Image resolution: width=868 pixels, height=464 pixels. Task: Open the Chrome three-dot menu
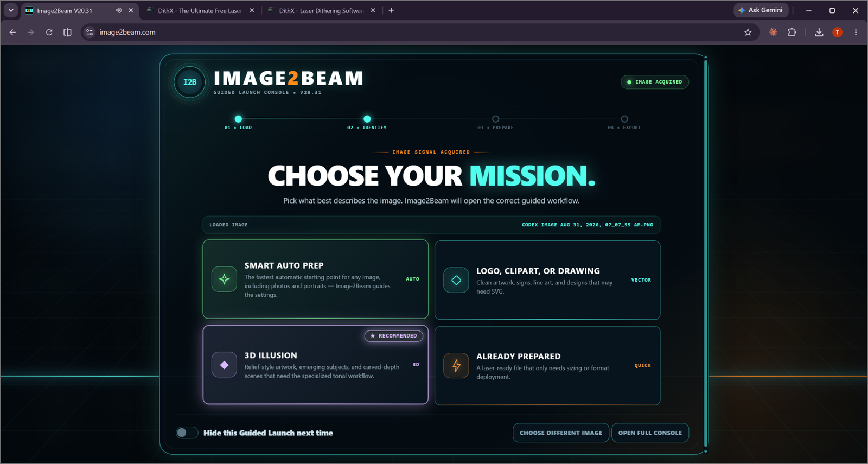click(x=856, y=33)
